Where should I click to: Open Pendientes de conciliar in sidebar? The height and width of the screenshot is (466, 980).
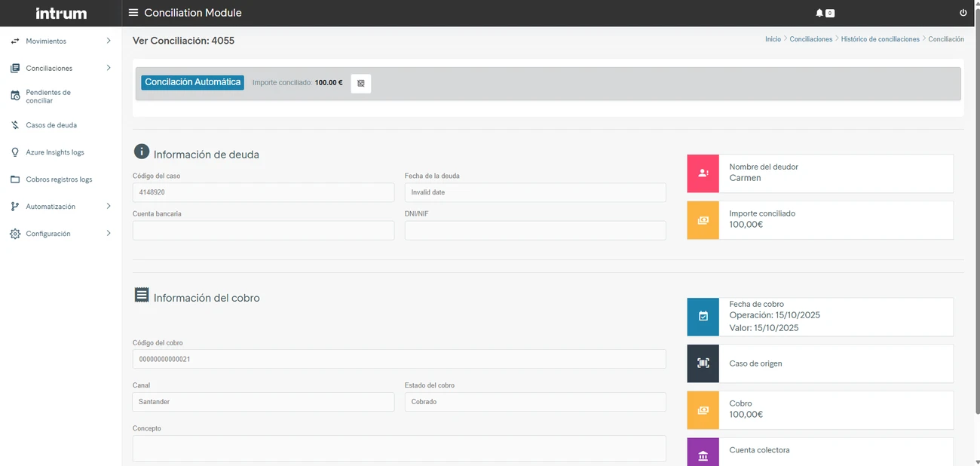pyautogui.click(x=48, y=97)
